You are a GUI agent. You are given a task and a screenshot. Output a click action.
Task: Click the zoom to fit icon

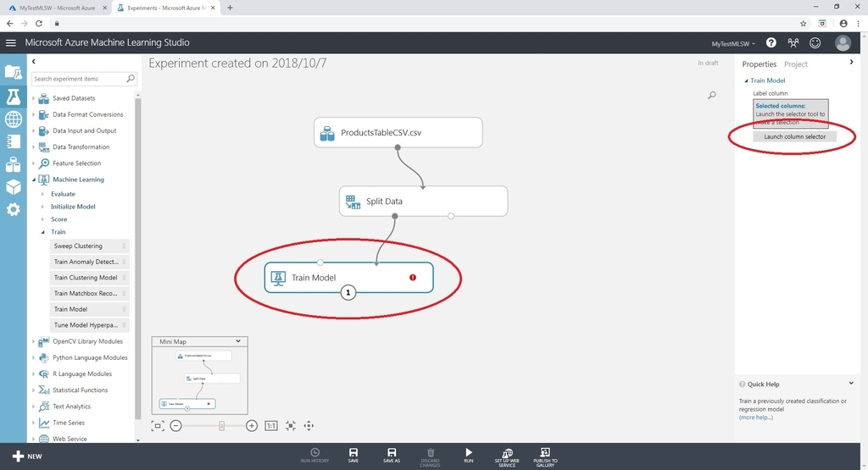[x=291, y=426]
